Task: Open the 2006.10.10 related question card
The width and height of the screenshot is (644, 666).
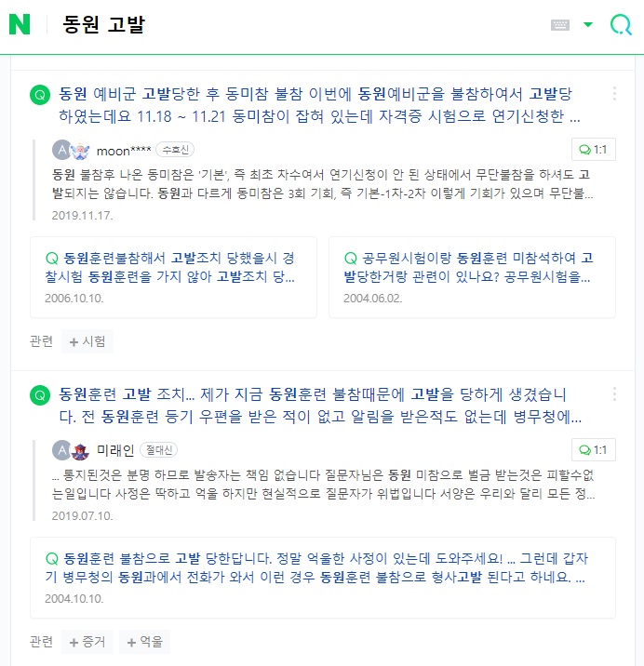Action: (174, 276)
